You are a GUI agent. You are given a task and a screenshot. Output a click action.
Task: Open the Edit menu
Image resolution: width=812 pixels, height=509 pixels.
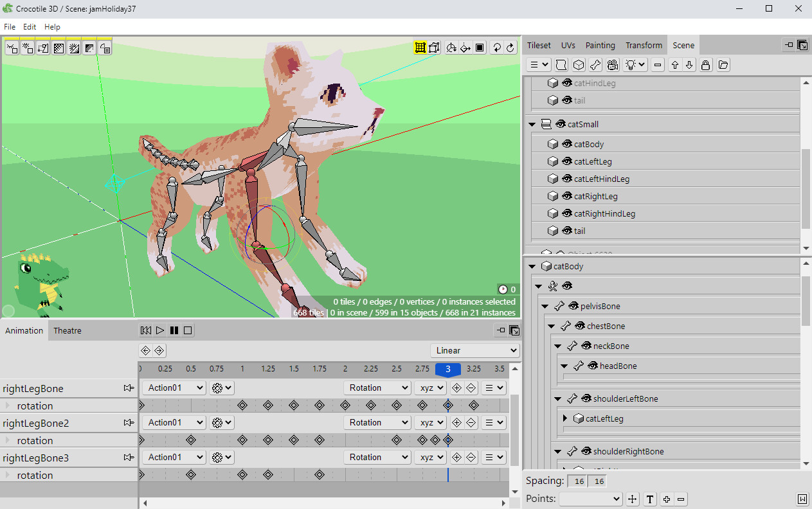[x=29, y=27]
